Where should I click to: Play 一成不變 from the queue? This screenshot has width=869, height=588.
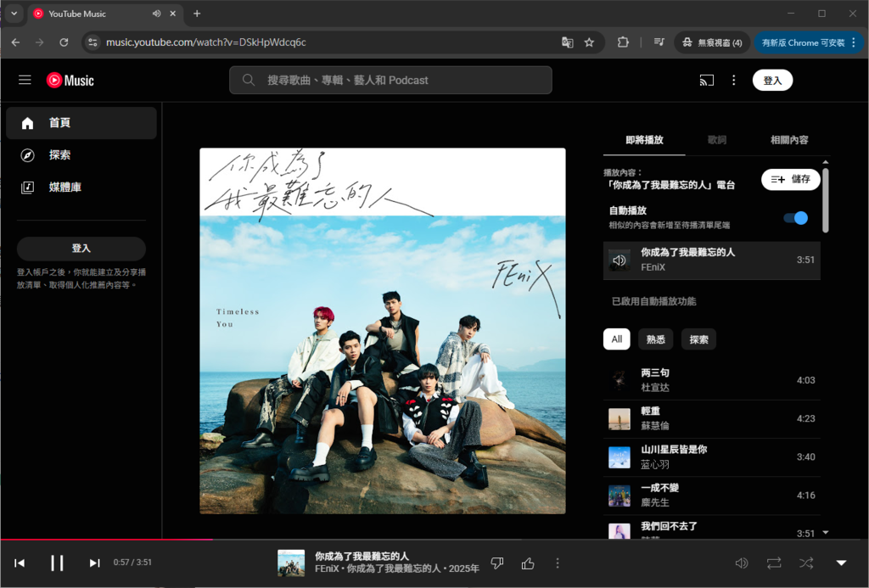point(712,496)
